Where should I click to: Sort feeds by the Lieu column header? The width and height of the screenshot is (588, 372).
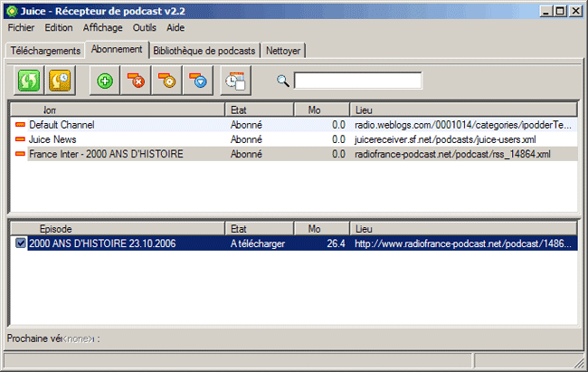[x=463, y=110]
